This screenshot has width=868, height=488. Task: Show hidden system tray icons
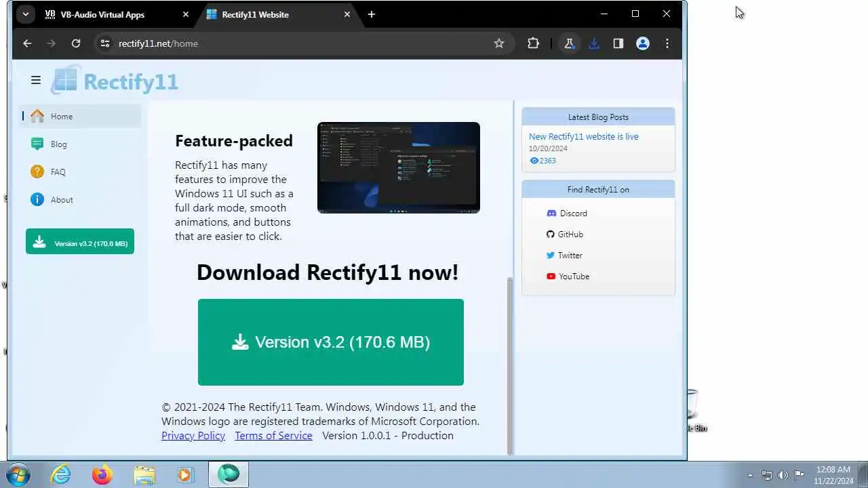(x=750, y=475)
